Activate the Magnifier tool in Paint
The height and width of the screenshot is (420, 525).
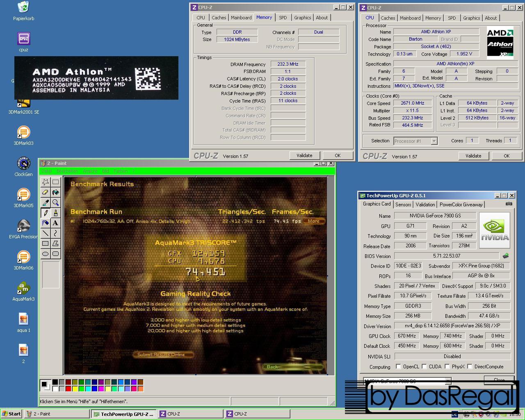(55, 202)
